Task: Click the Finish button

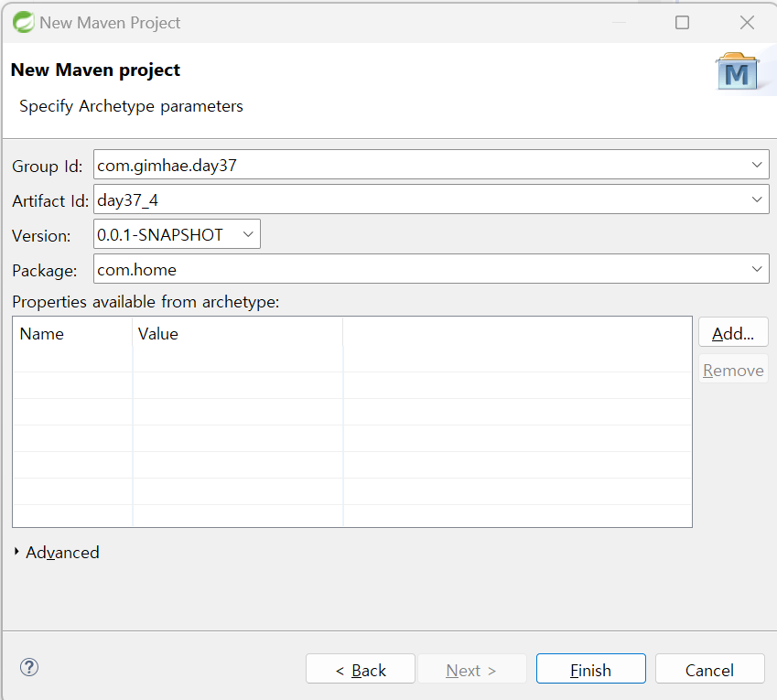Action: pos(590,668)
